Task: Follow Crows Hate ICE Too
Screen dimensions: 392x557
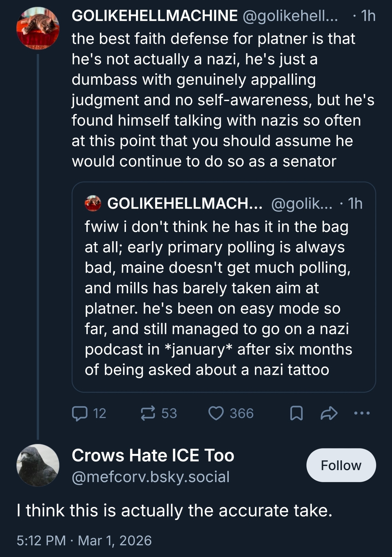Action: coord(341,465)
